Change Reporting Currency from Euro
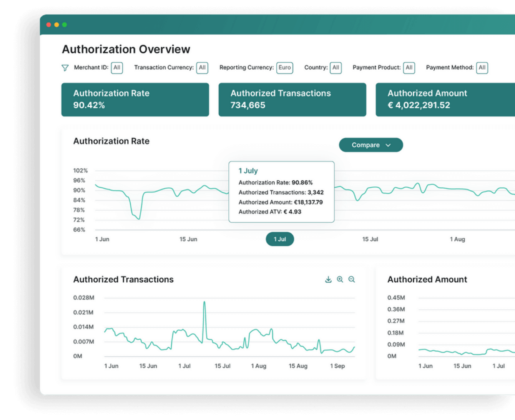Screen dimensions: 515x420 pyautogui.click(x=285, y=68)
